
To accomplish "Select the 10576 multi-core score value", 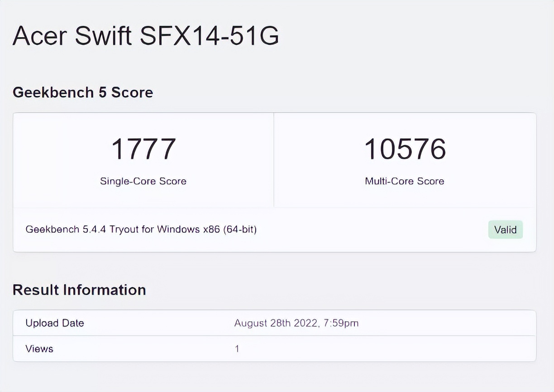I will pyautogui.click(x=405, y=149).
